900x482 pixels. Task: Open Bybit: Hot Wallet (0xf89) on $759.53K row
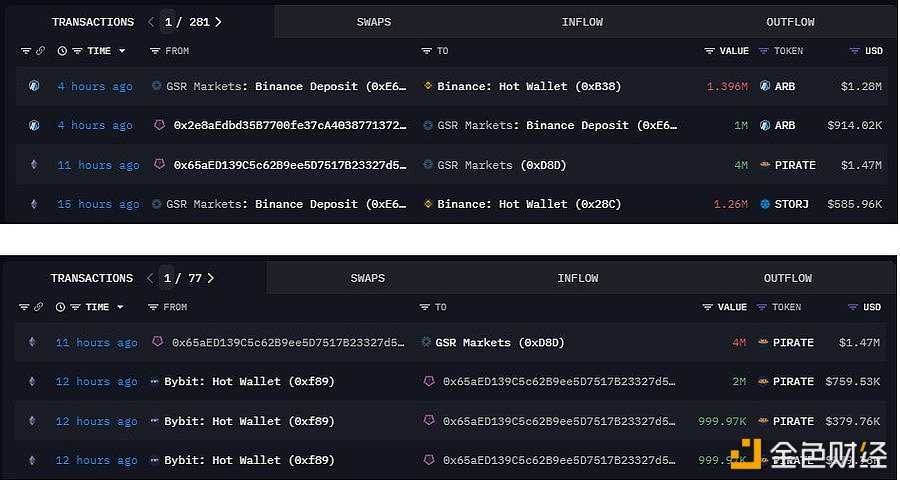pos(249,382)
